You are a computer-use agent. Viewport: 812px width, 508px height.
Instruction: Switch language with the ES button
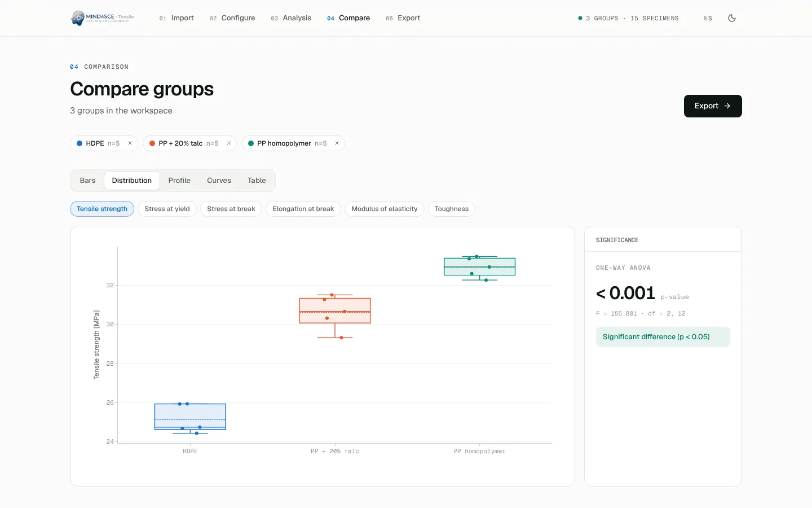[708, 18]
